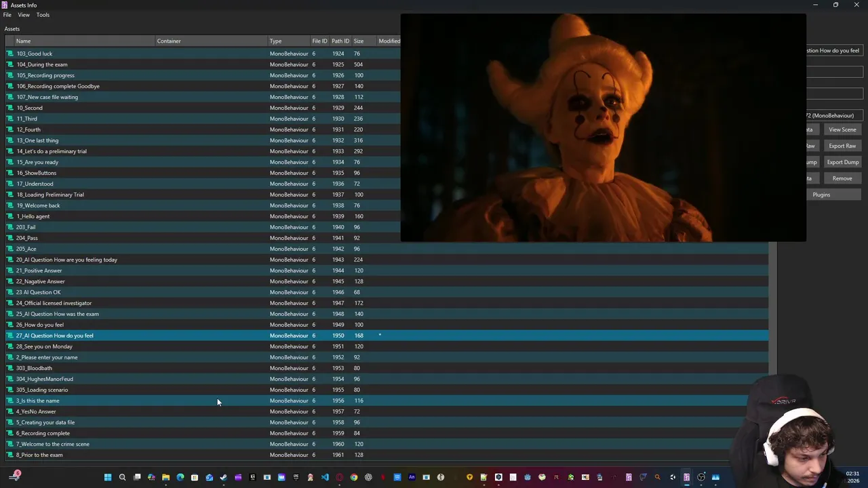Select 25_AI Question How was the exam

[387, 314]
